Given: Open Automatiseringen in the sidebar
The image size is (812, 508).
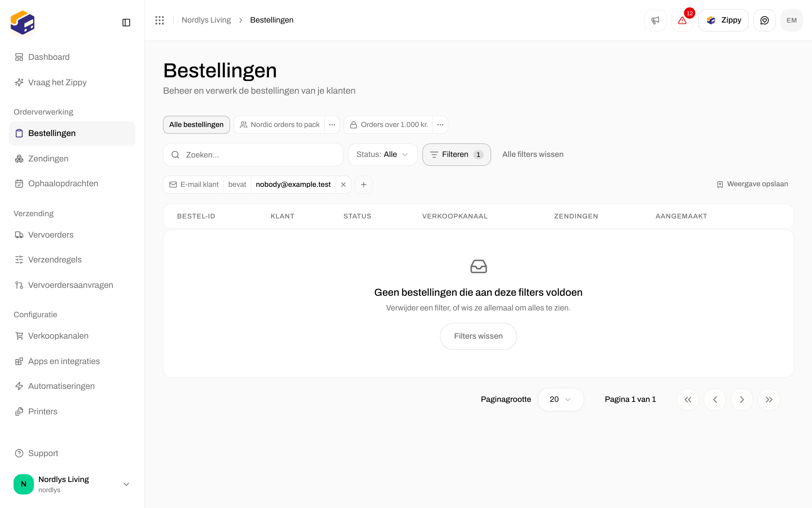Looking at the screenshot, I should [x=72, y=386].
